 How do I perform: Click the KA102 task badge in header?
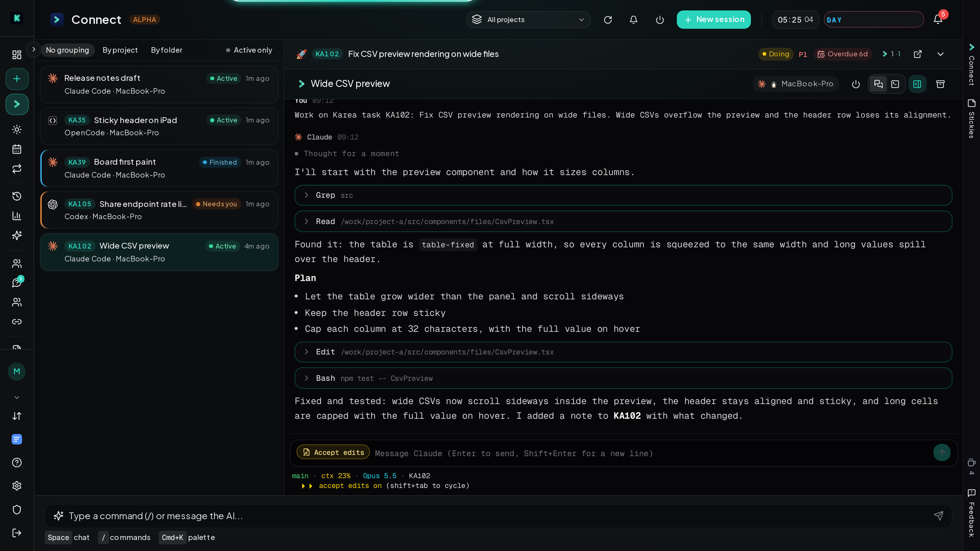coord(327,54)
